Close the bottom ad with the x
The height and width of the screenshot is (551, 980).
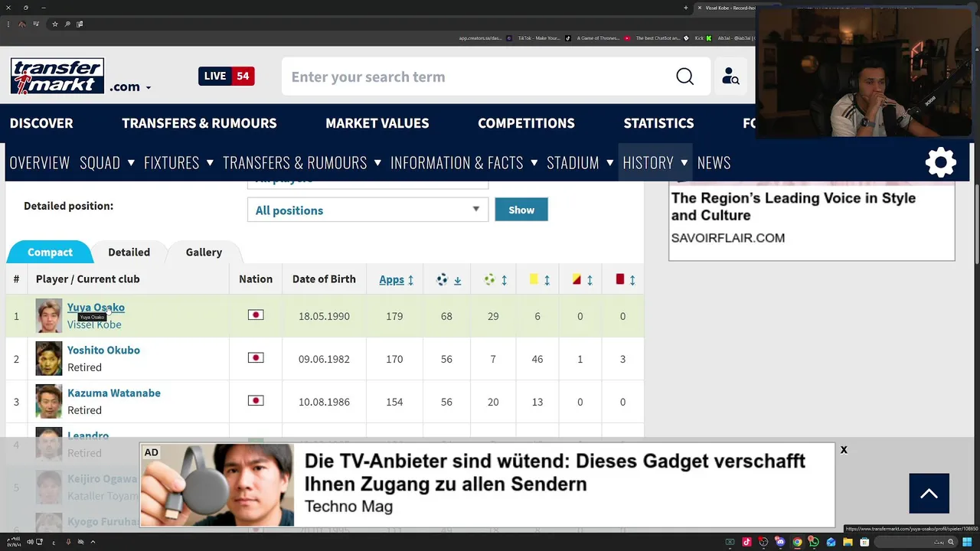tap(844, 450)
